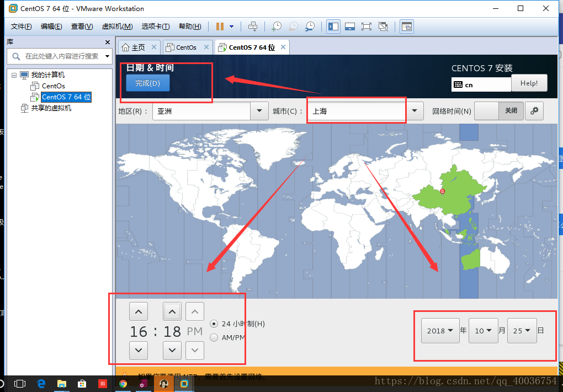Toggle the thumbnail bar view icon
Screen dimensions: 563x392
point(350,27)
